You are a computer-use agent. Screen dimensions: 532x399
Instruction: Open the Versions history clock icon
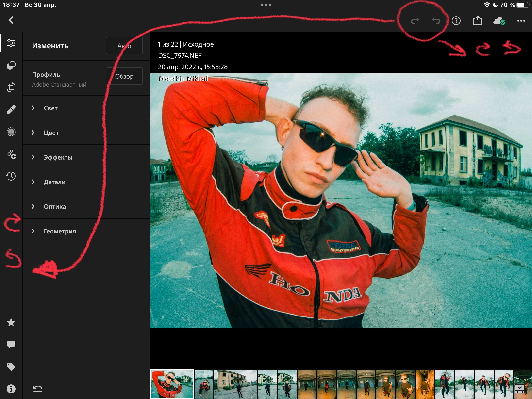coord(11,176)
